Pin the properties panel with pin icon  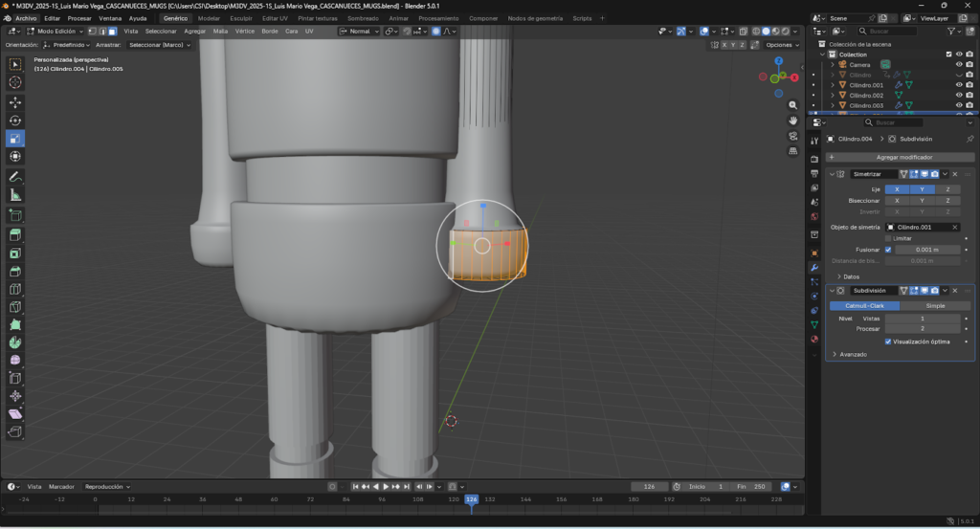click(969, 139)
